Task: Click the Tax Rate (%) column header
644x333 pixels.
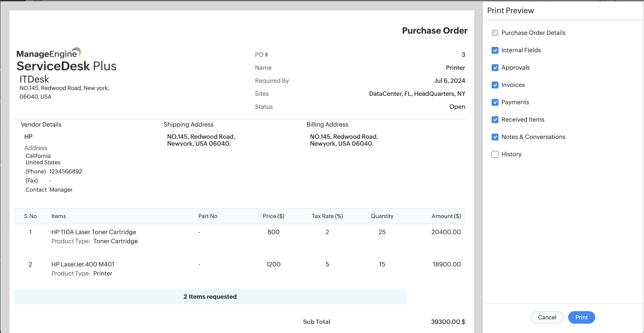Action: click(327, 216)
